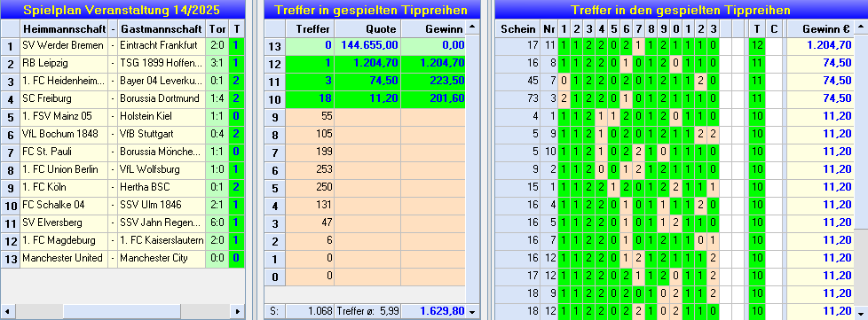Click the 131 Treffer count cell
The width and height of the screenshot is (868, 320).
[310, 205]
